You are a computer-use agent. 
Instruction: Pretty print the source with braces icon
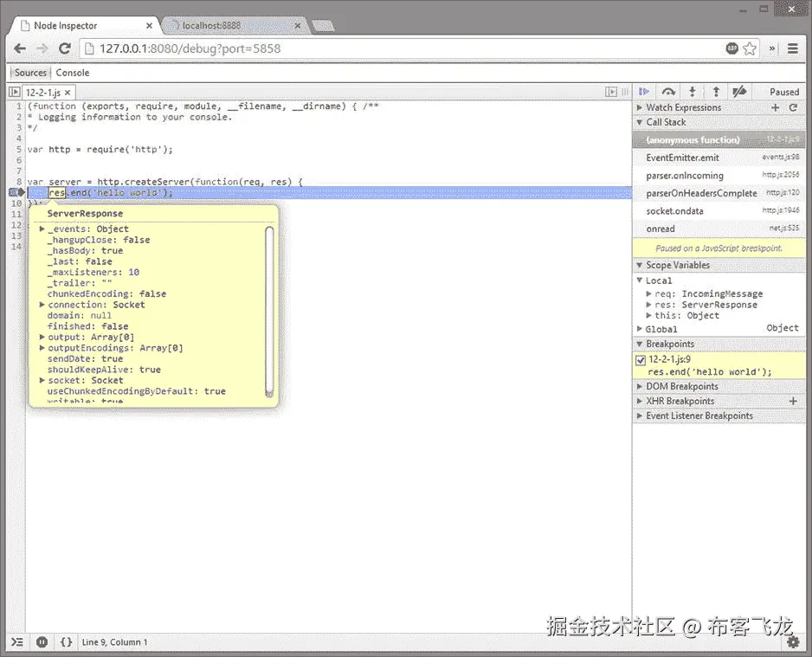pyautogui.click(x=66, y=642)
